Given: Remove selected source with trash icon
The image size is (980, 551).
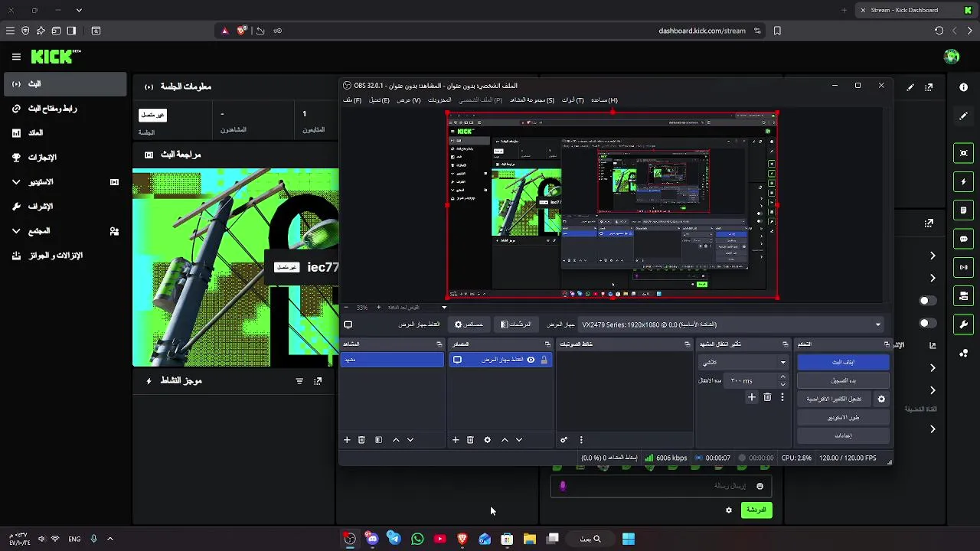Looking at the screenshot, I should pos(470,440).
